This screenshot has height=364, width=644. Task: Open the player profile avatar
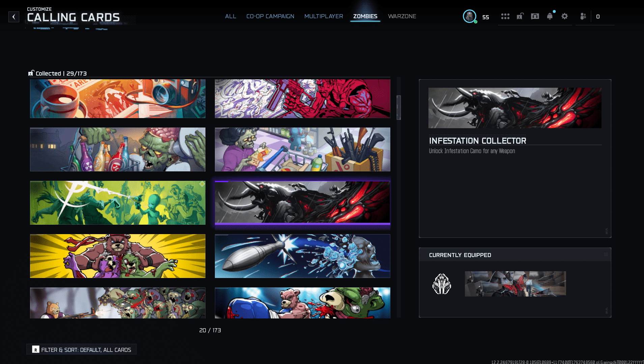pos(469,16)
